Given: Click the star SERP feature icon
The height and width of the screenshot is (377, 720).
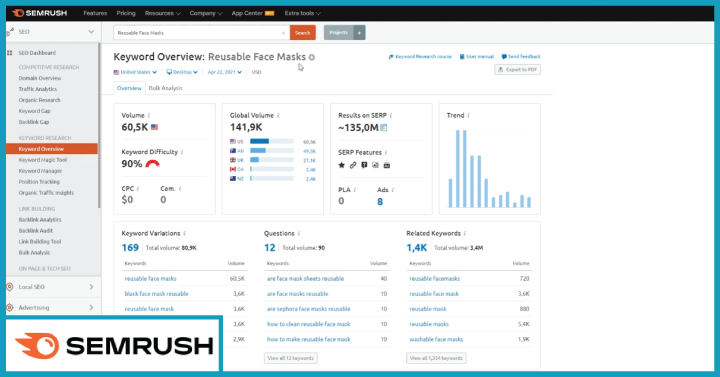Looking at the screenshot, I should (342, 165).
